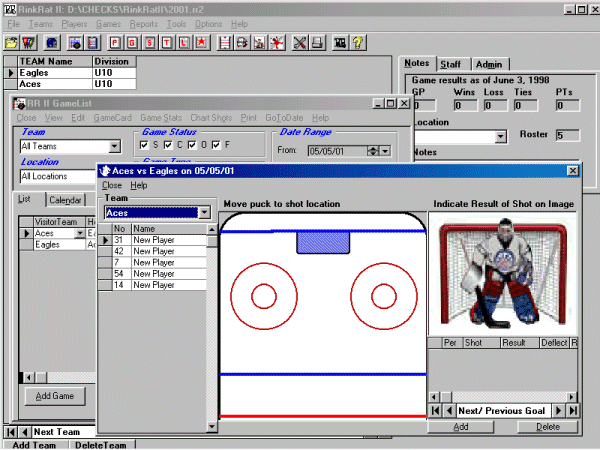Expand the Aces team dropdown in shot window
This screenshot has width=600, height=450.
204,213
